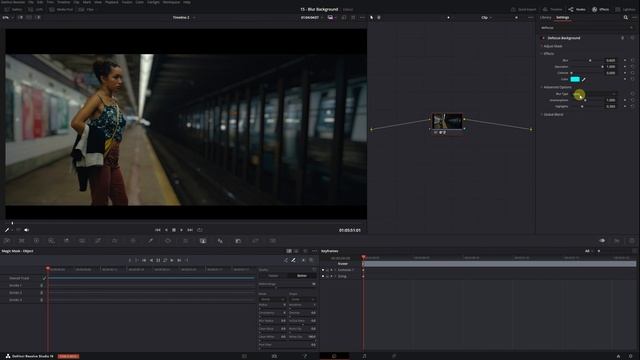Open the Lightbox view button
This screenshot has height=360, width=640.
(x=625, y=9)
